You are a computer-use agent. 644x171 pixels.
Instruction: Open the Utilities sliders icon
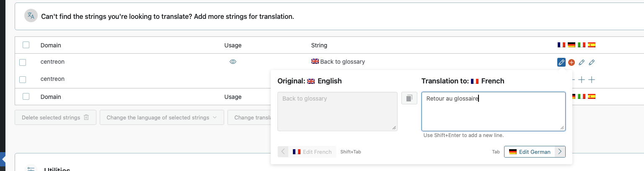click(x=31, y=169)
